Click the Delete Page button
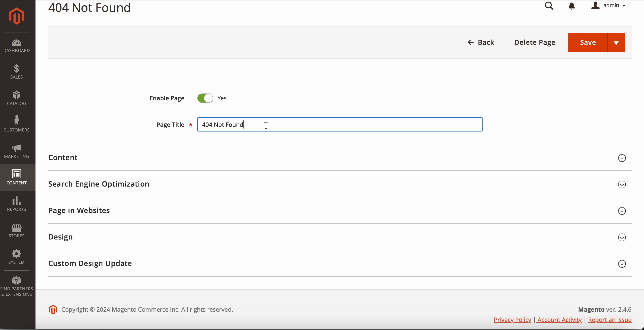 535,42
